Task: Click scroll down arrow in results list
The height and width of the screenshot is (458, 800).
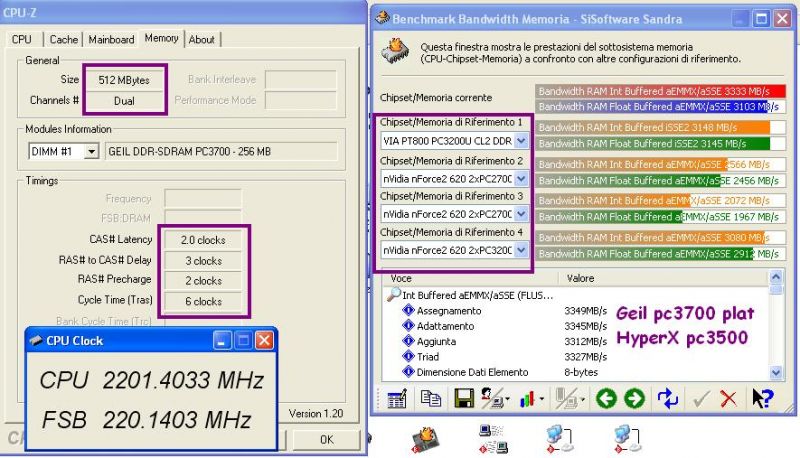Action: pyautogui.click(x=776, y=373)
